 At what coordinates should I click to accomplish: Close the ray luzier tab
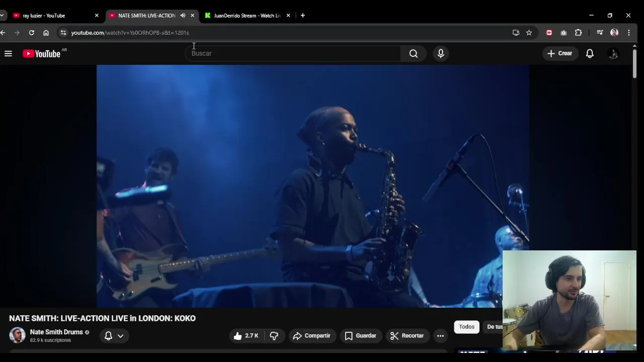pos(97,16)
